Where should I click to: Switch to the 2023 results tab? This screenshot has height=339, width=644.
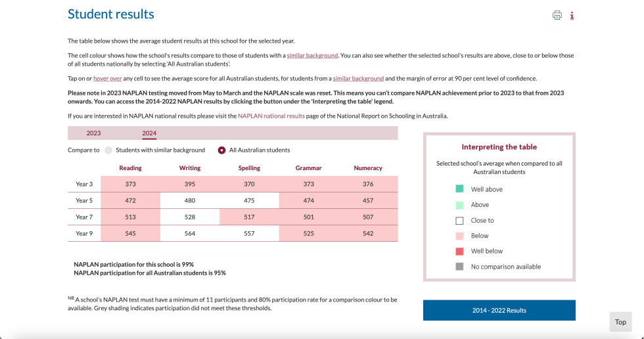(93, 133)
